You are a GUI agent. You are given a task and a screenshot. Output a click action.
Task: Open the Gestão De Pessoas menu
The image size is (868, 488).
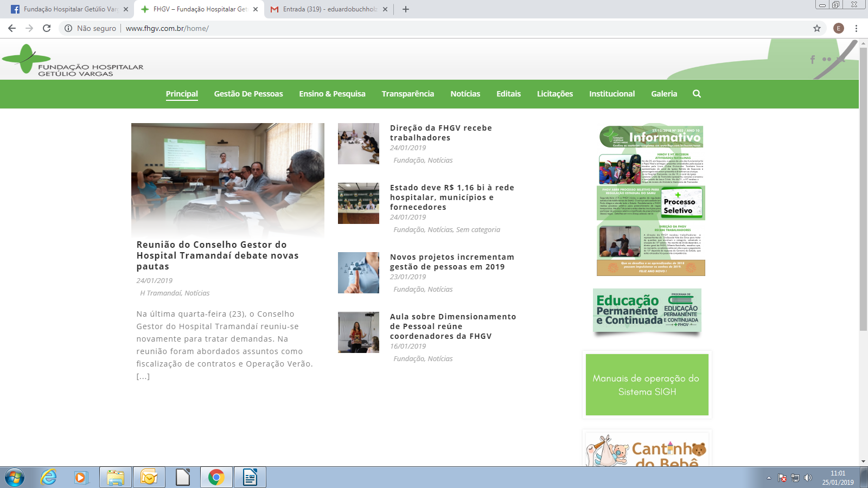pyautogui.click(x=248, y=94)
